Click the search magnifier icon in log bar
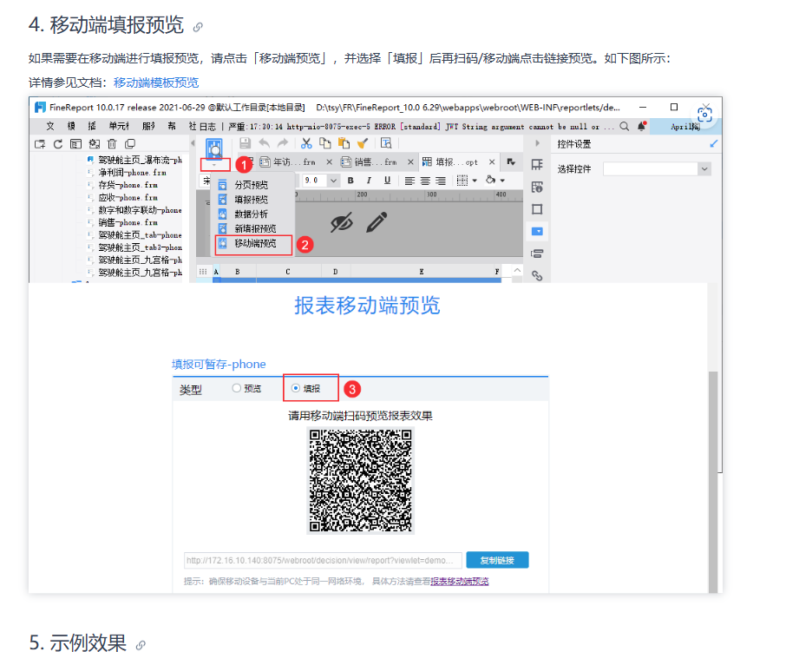The width and height of the screenshot is (812, 652). [x=625, y=126]
